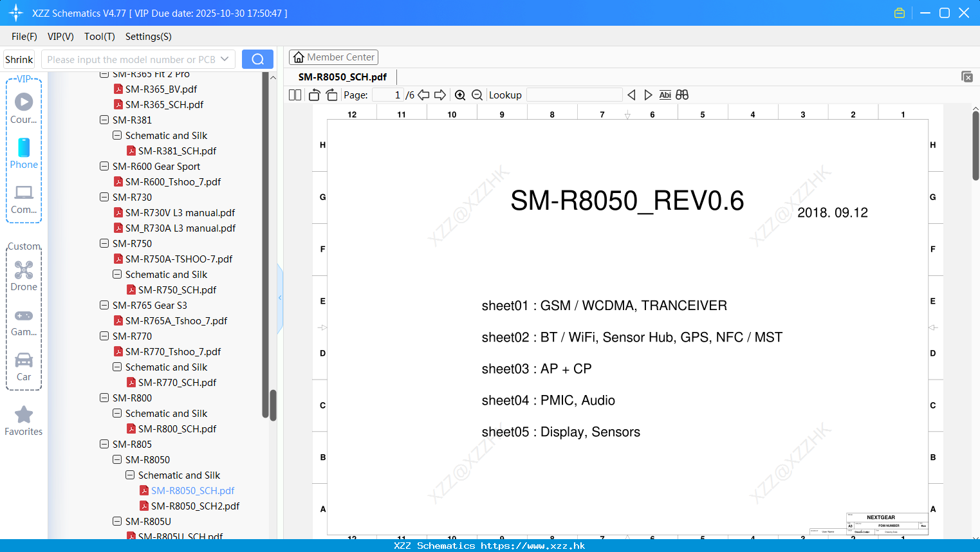Viewport: 980px width, 552px height.
Task: Click the Shrink button
Action: (19, 59)
